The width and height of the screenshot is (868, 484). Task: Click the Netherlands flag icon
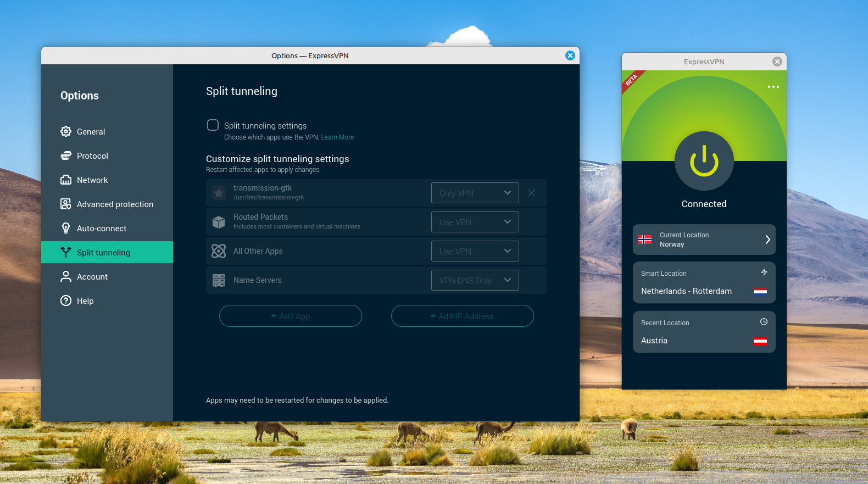[x=760, y=291]
